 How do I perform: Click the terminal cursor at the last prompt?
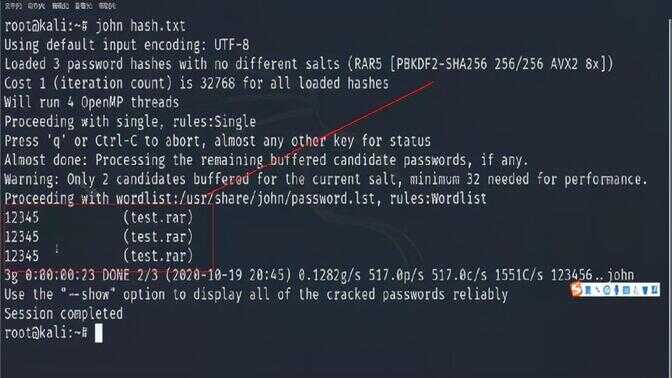(99, 333)
